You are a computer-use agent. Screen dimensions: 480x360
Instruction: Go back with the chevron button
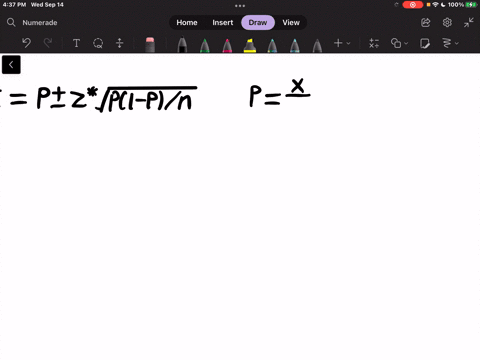(11, 65)
